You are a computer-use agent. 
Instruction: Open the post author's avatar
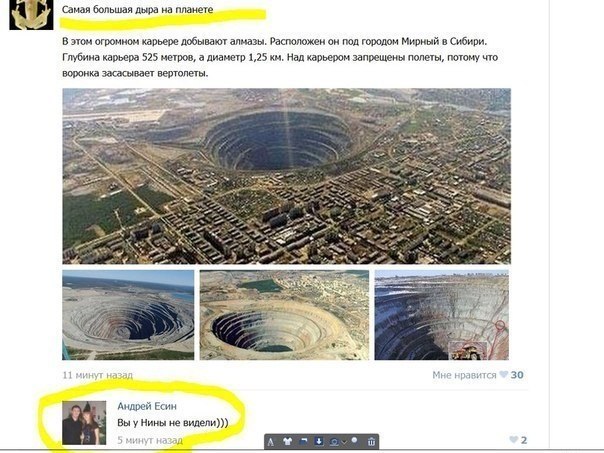[31, 15]
